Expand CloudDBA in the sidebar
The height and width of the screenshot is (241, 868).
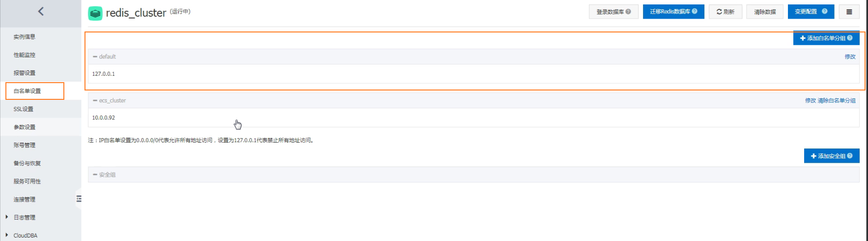point(7,235)
